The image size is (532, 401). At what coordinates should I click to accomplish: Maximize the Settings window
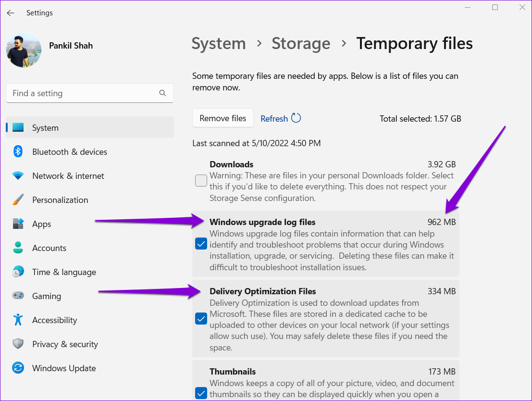click(495, 7)
